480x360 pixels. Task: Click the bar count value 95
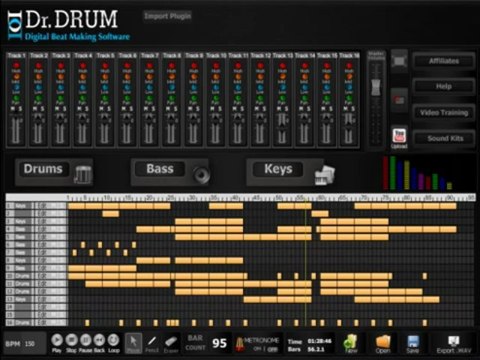(219, 343)
